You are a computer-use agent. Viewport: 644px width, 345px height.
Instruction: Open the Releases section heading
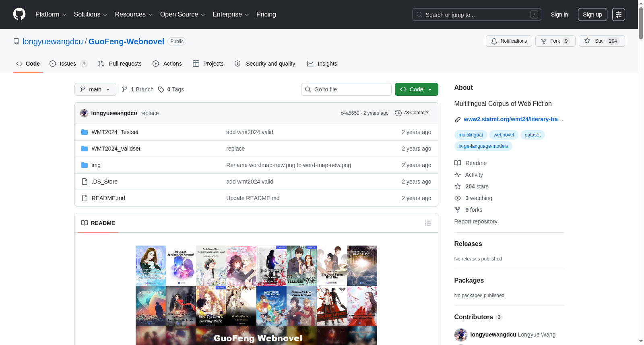tap(468, 244)
